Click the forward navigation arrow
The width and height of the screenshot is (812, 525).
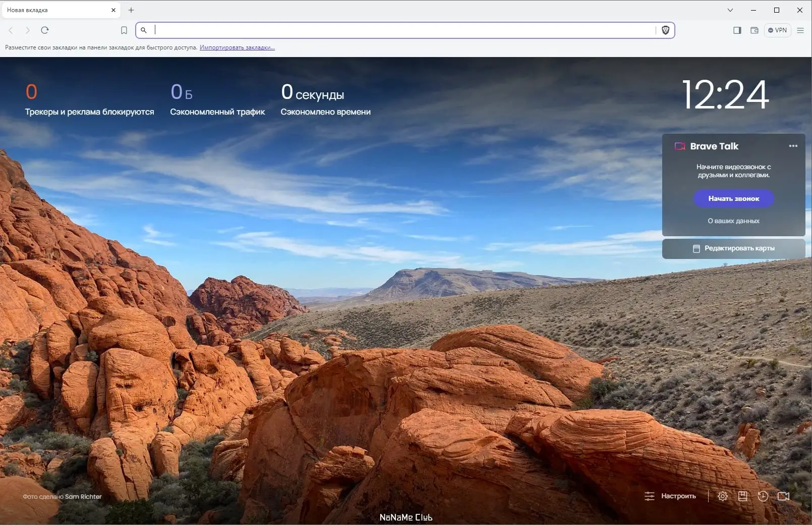(28, 30)
